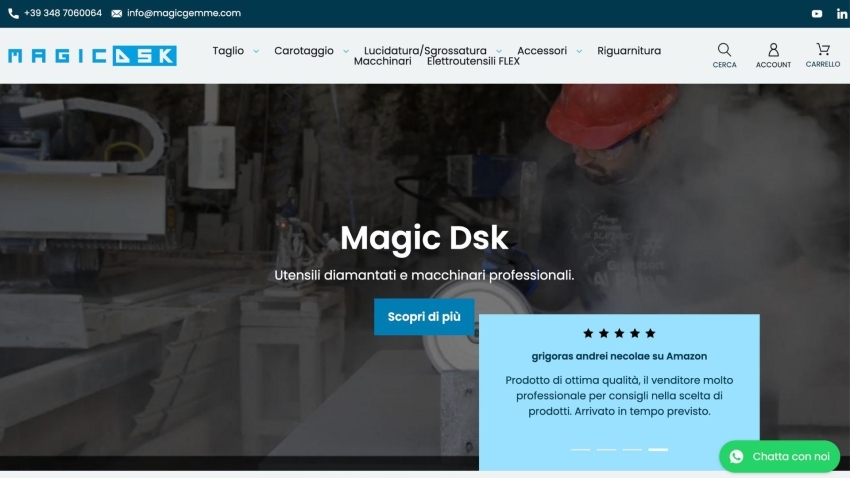Image resolution: width=850 pixels, height=478 pixels.
Task: Open the Macchinari menu item
Action: pos(382,62)
